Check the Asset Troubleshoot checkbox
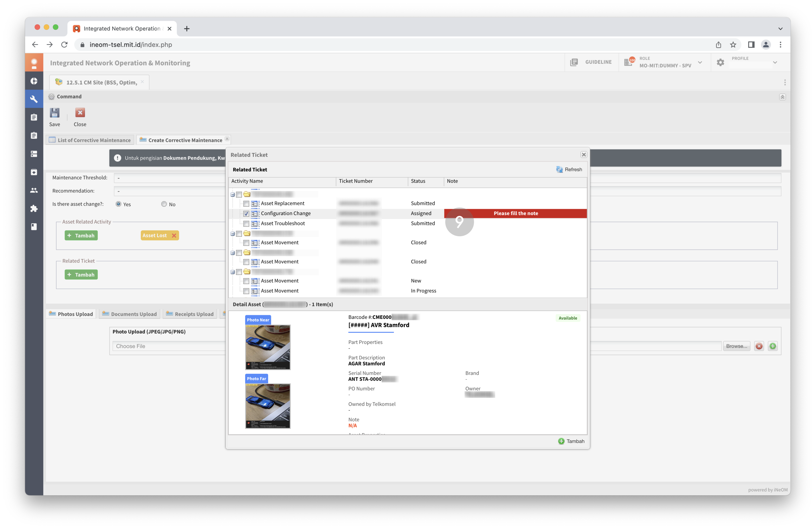The width and height of the screenshot is (812, 529). click(246, 224)
